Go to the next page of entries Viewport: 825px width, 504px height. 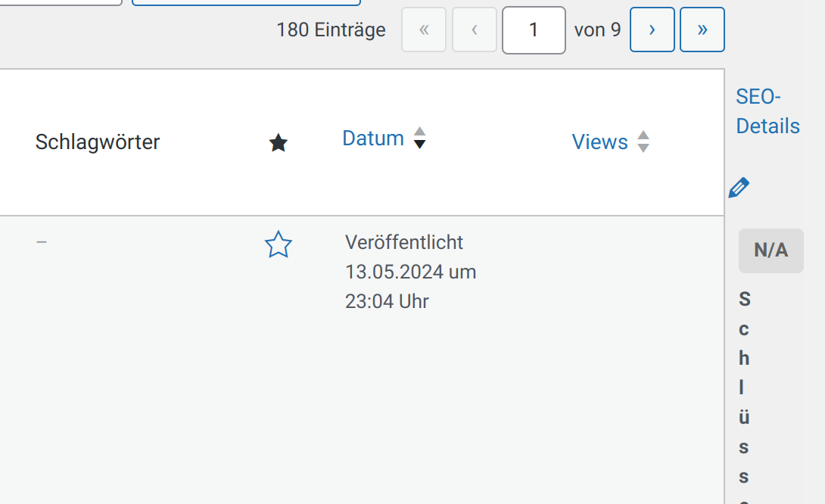tap(652, 30)
